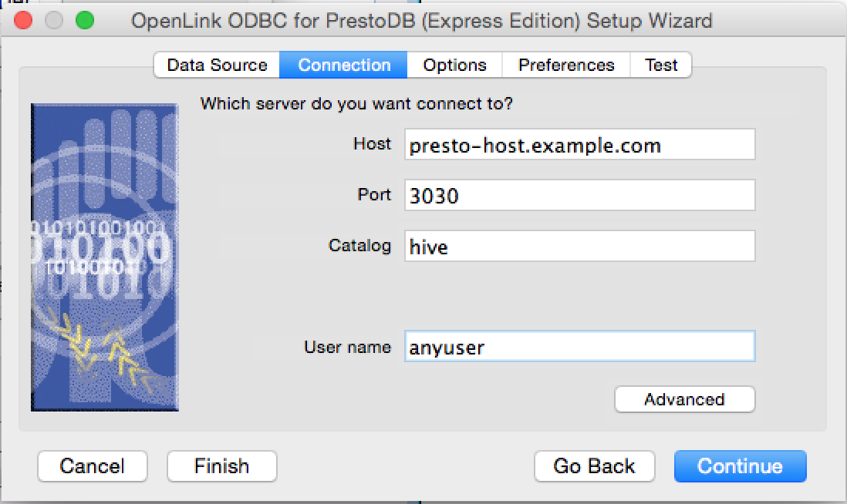Click the 'Which server' prompt text

pos(356,103)
